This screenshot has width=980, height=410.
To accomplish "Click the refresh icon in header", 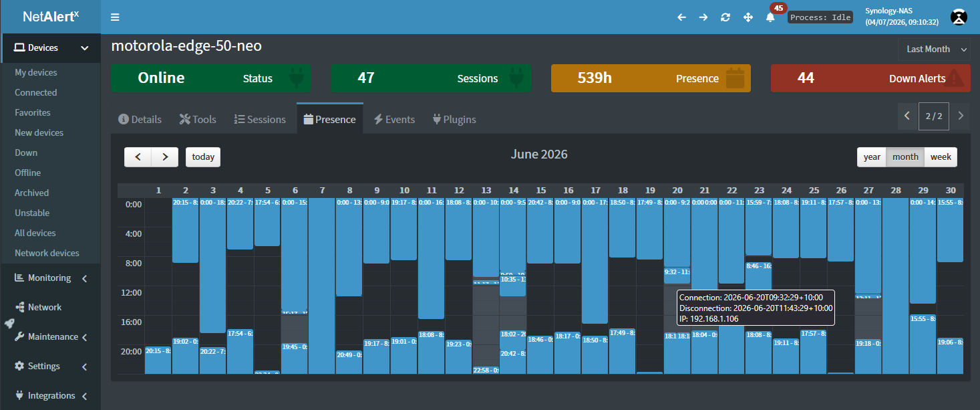I will (x=725, y=17).
